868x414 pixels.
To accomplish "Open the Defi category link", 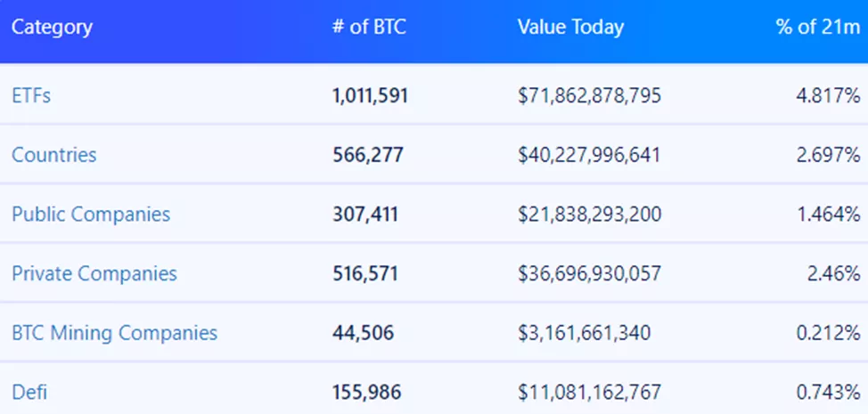I will pyautogui.click(x=29, y=392).
